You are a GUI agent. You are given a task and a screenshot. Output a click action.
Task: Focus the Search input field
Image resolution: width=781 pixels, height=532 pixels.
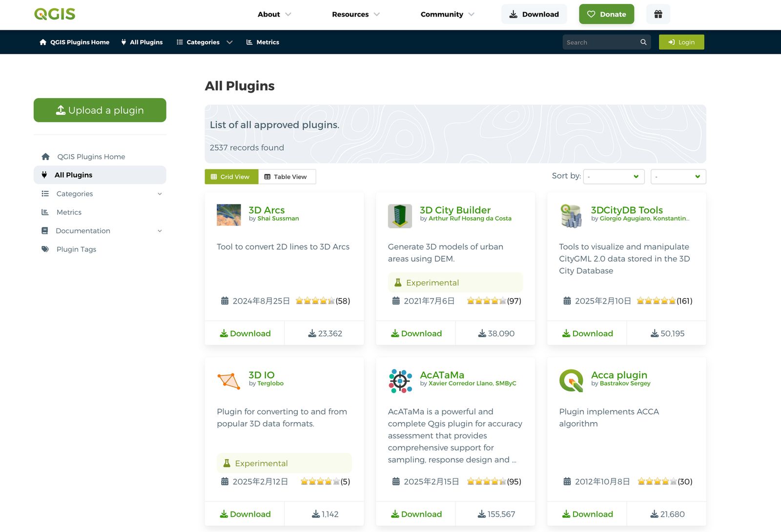(x=601, y=42)
